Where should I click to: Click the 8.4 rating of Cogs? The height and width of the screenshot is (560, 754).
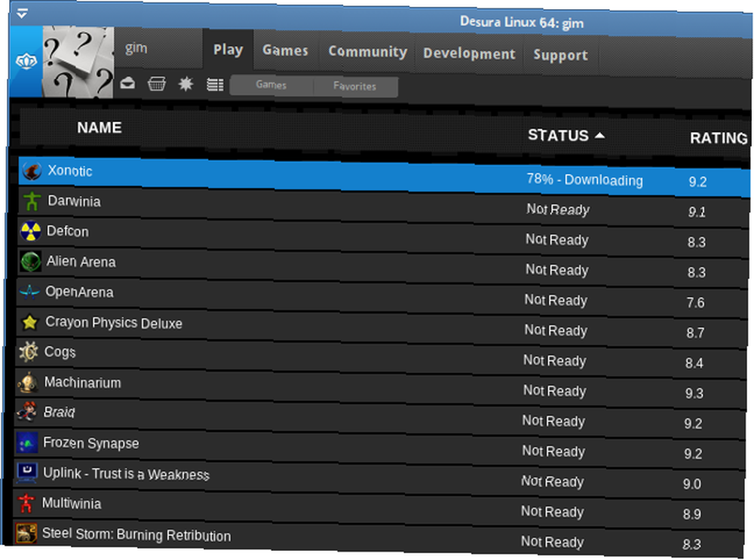[x=694, y=363]
